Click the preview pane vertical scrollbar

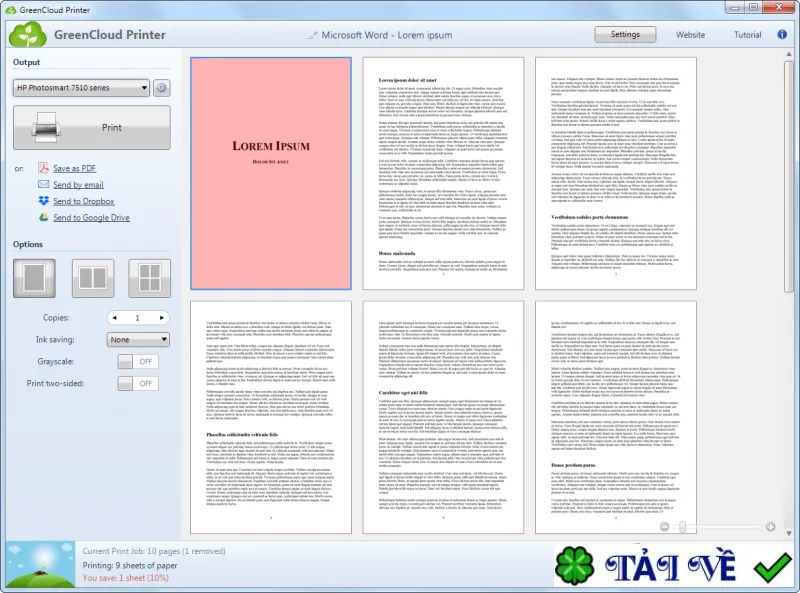[x=789, y=176]
